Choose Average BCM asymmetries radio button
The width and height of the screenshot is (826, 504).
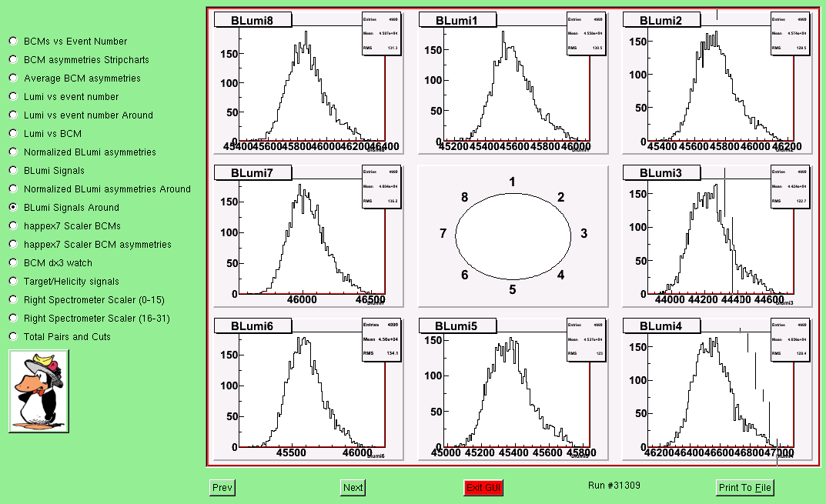coord(14,78)
